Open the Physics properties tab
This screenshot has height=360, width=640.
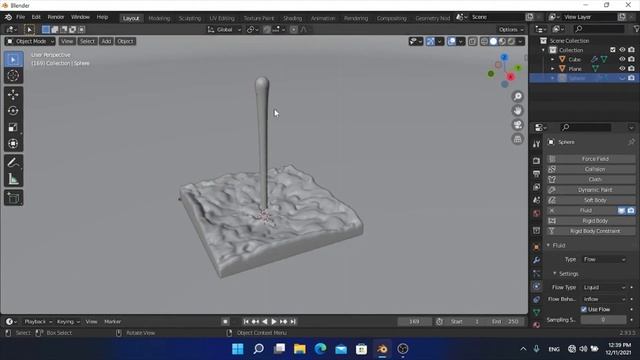(536, 286)
